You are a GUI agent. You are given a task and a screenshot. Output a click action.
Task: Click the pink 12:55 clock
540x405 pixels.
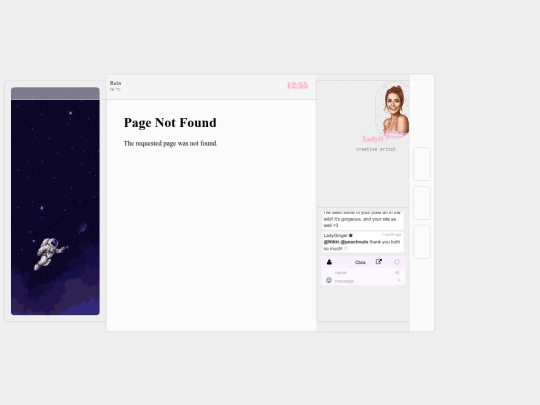point(297,86)
